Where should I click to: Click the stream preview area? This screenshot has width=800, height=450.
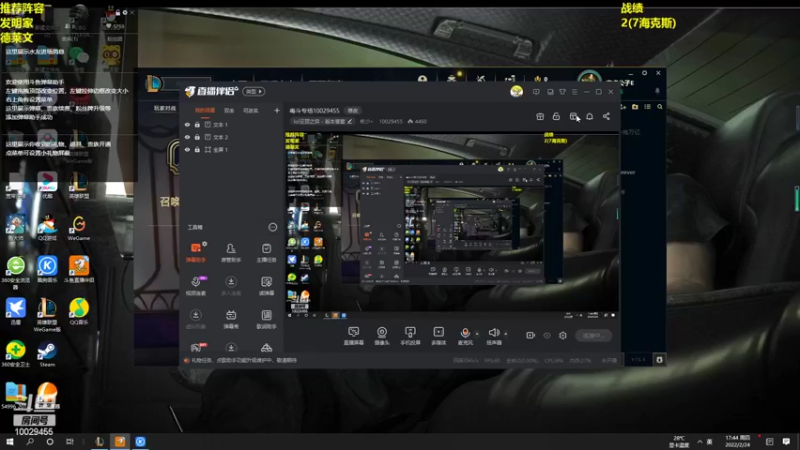point(453,226)
